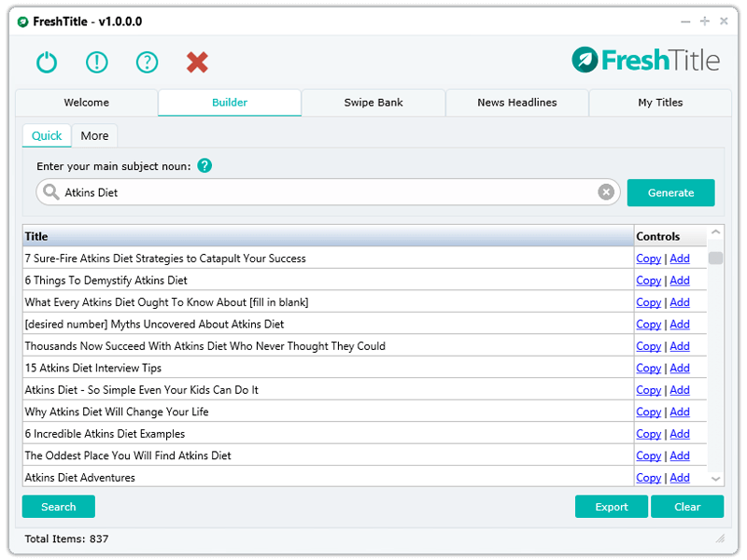Add the 'Myths Uncovered About Atkins Diet' title
This screenshot has width=747, height=560.
pos(680,324)
